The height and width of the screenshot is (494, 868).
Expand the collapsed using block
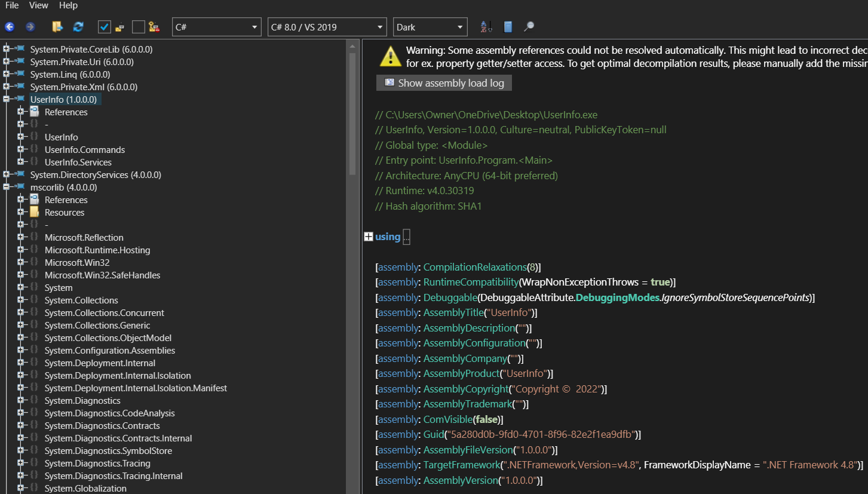(369, 237)
